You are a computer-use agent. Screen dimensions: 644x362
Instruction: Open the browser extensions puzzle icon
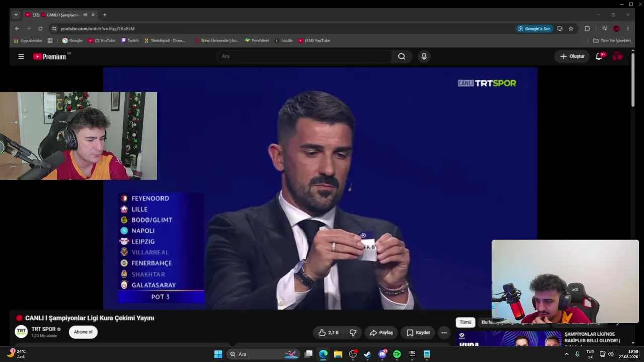coord(587,29)
